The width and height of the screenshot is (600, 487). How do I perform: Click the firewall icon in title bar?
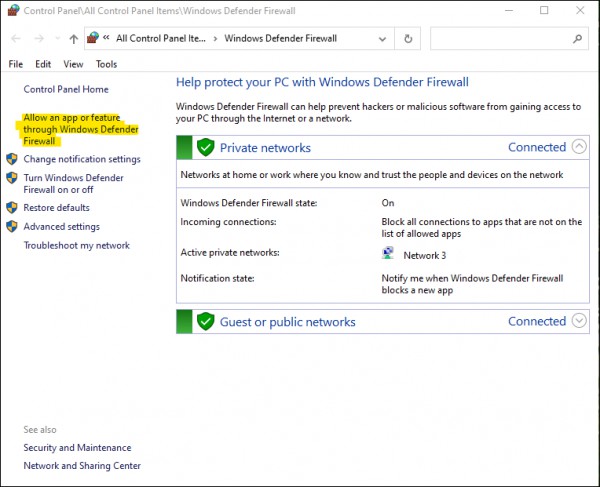pyautogui.click(x=13, y=10)
